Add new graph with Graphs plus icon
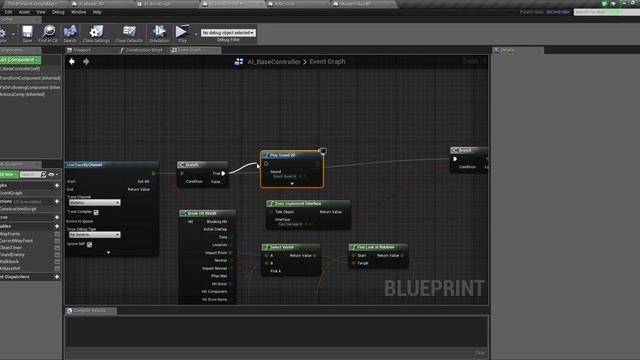Viewport: 640px width, 360px height. tap(57, 185)
